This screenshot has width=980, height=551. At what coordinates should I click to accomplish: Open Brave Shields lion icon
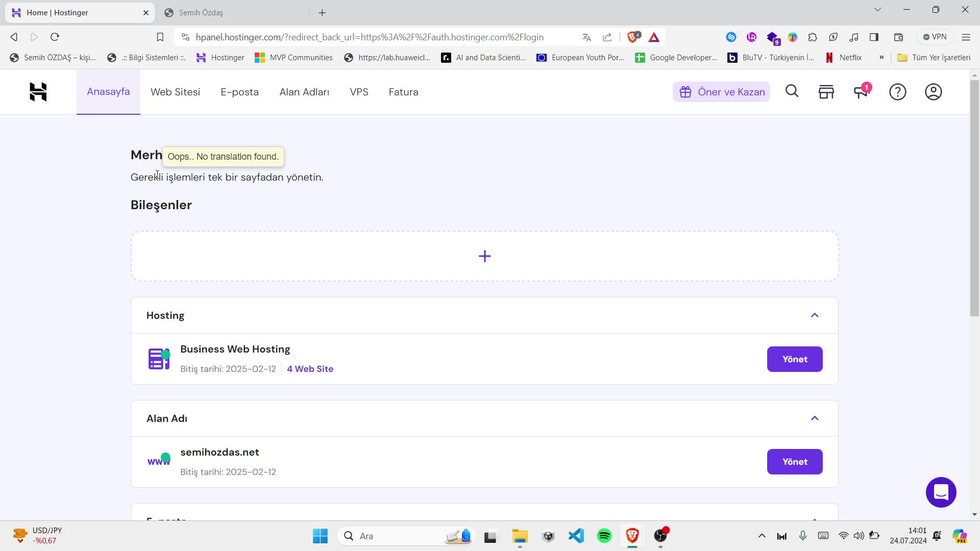pyautogui.click(x=633, y=37)
